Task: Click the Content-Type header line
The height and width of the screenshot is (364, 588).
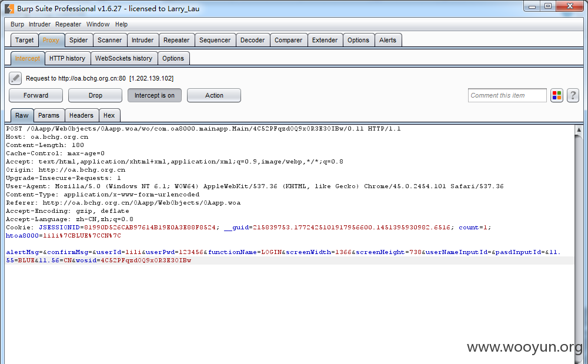Action: [102, 195]
